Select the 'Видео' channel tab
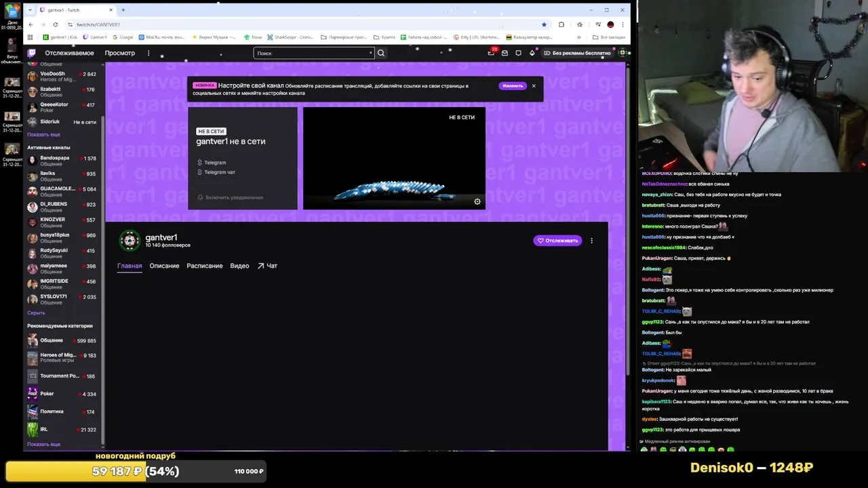 (239, 266)
